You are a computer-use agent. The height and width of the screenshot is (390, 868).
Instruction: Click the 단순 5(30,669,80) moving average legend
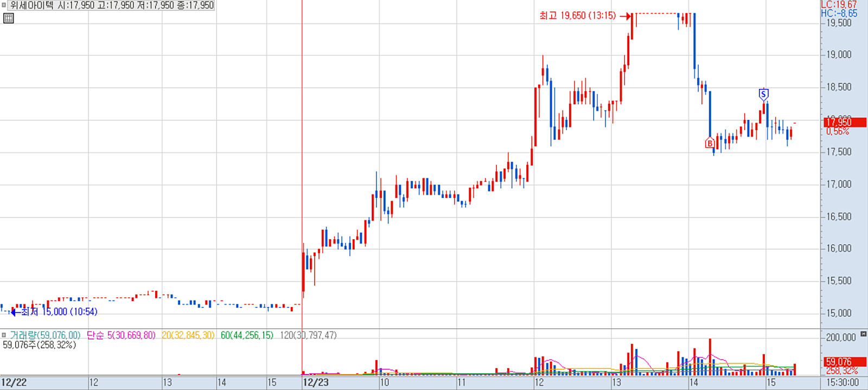[121, 335]
